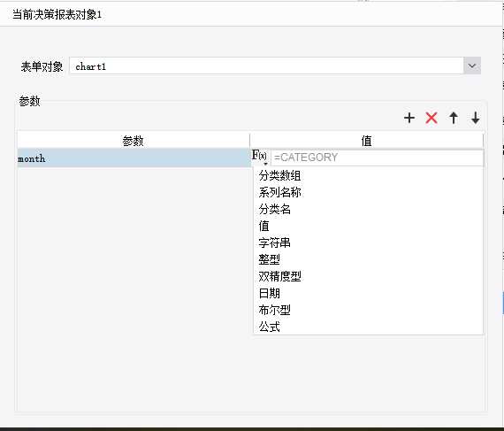Select 日期 type option
The height and width of the screenshot is (431, 504).
[x=368, y=293]
